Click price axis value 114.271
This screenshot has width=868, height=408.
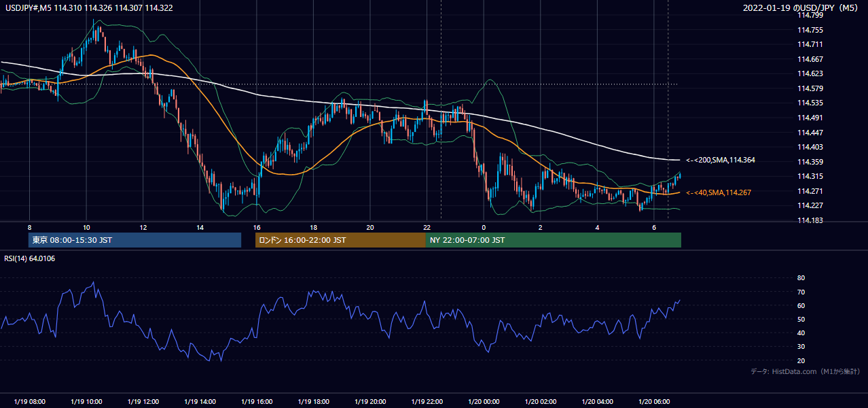(810, 191)
